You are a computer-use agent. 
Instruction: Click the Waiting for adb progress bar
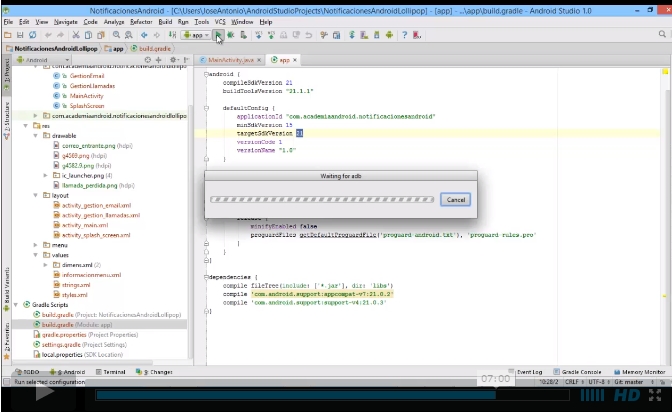(x=322, y=199)
